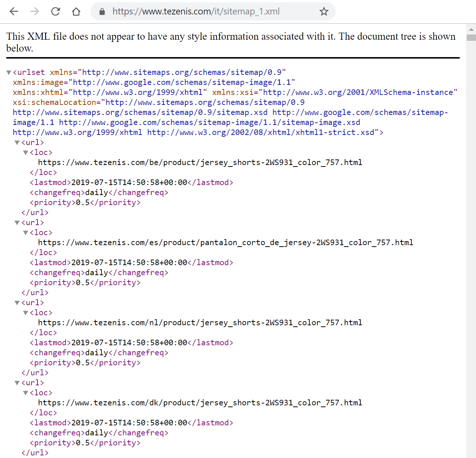This screenshot has height=458, width=476.
Task: Click lastmod date in the nl entry
Action: pos(129,343)
